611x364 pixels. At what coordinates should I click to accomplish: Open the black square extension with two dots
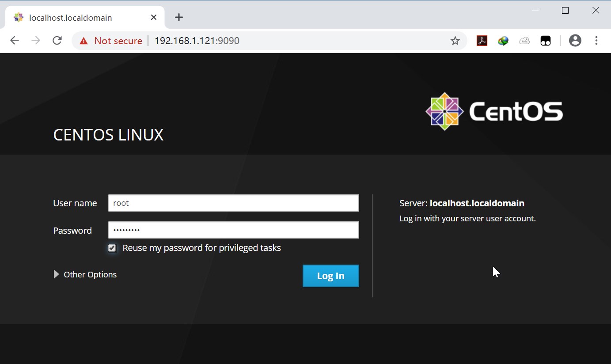point(546,41)
